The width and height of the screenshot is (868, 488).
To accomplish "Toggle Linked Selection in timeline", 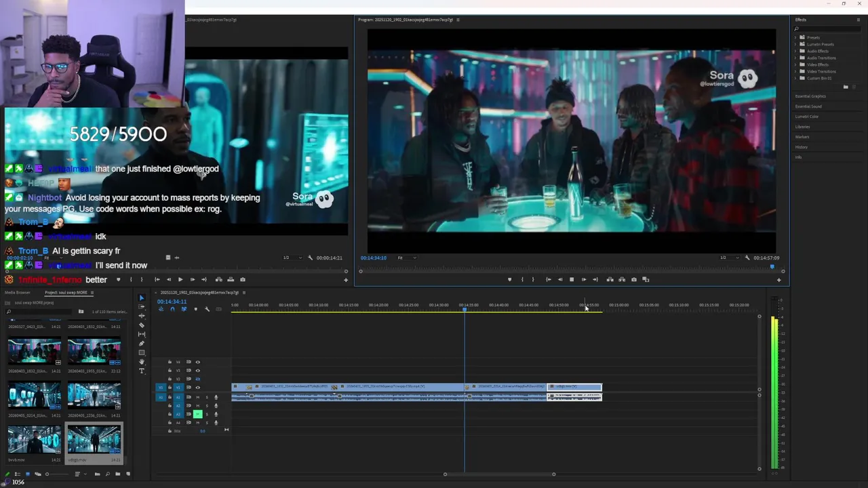I will click(x=184, y=309).
